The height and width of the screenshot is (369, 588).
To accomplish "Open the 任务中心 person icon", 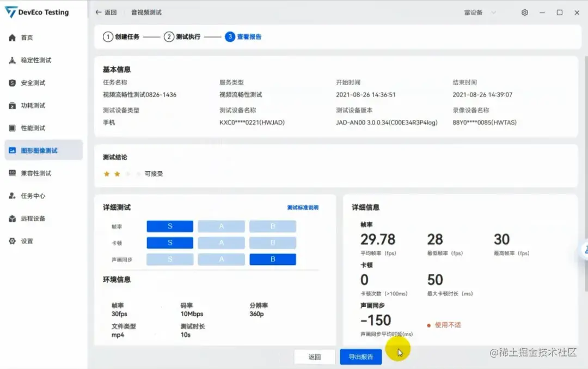I will [12, 196].
